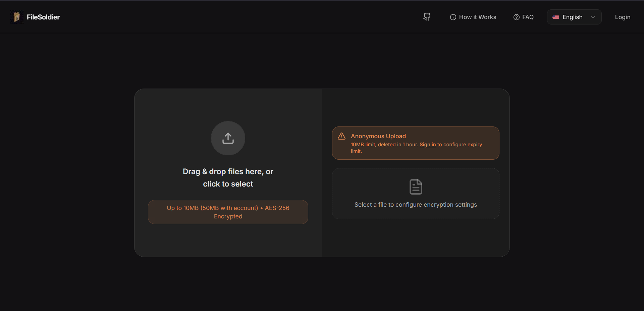Expand the language selection menu
Screen dimensions: 644x311
[574, 17]
